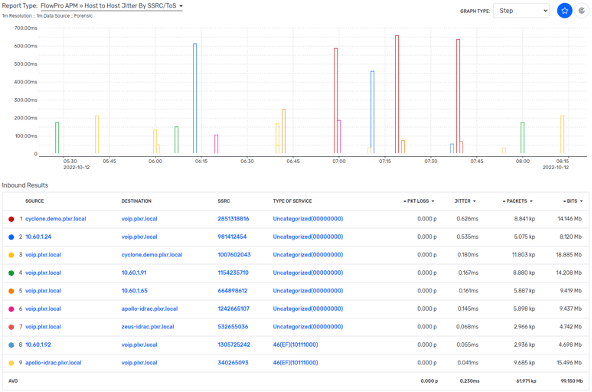Click the pink color dot of row 6
The image size is (592, 392).
(x=11, y=309)
